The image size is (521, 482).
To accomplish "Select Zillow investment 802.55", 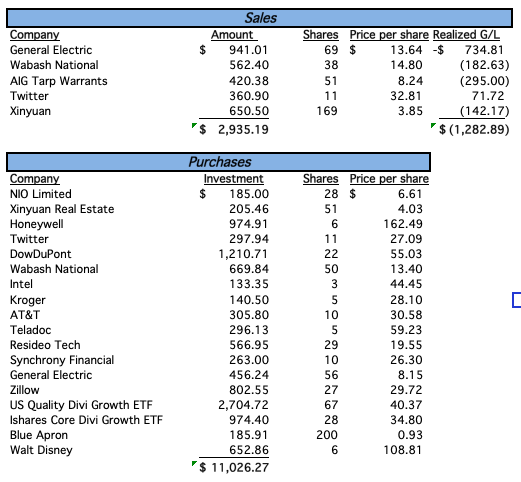I will coord(249,390).
